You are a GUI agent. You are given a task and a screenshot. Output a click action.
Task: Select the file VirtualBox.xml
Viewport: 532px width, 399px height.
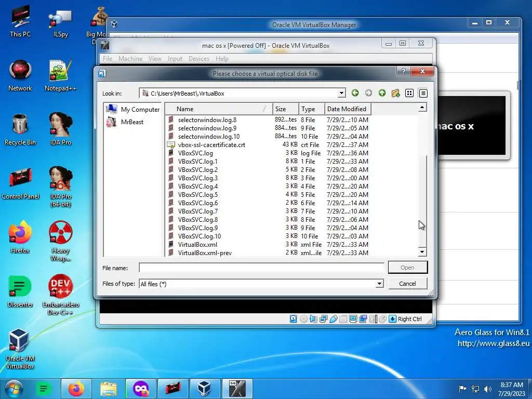(x=197, y=245)
